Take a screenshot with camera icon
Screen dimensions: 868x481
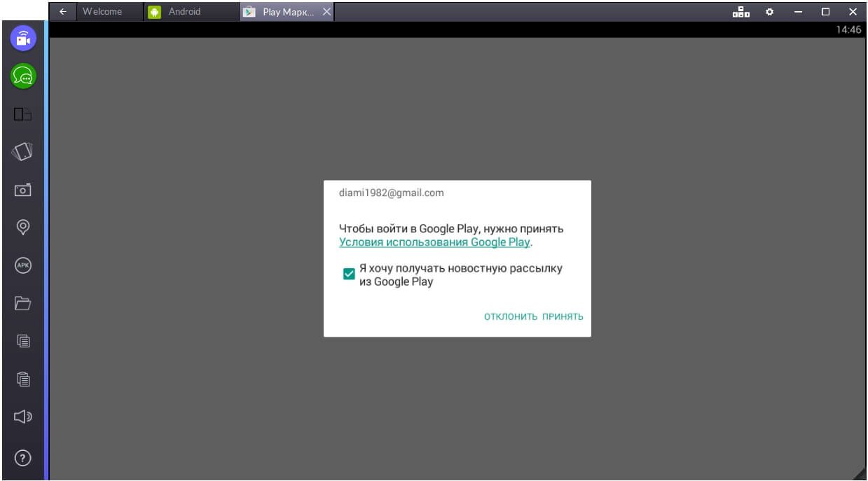click(x=23, y=190)
